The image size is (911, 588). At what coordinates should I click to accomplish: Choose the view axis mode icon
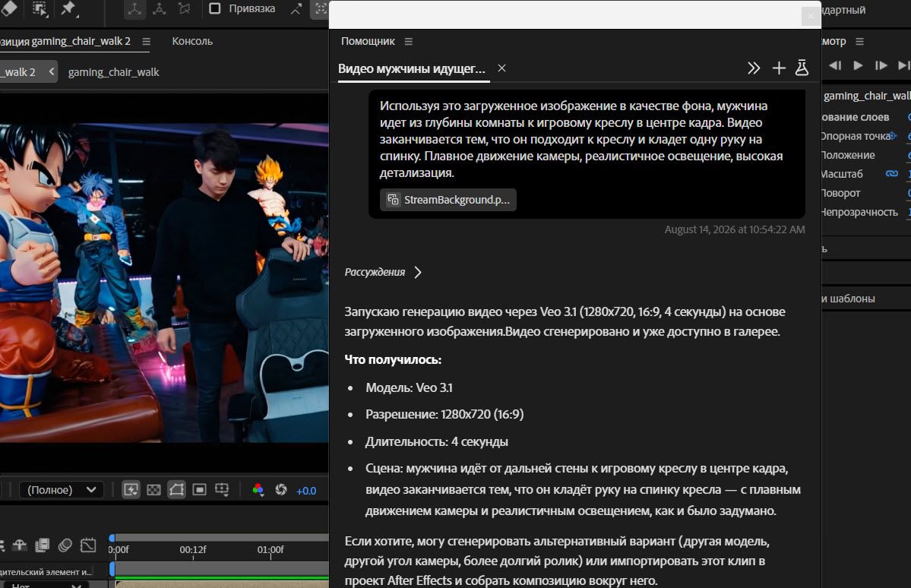point(184,8)
